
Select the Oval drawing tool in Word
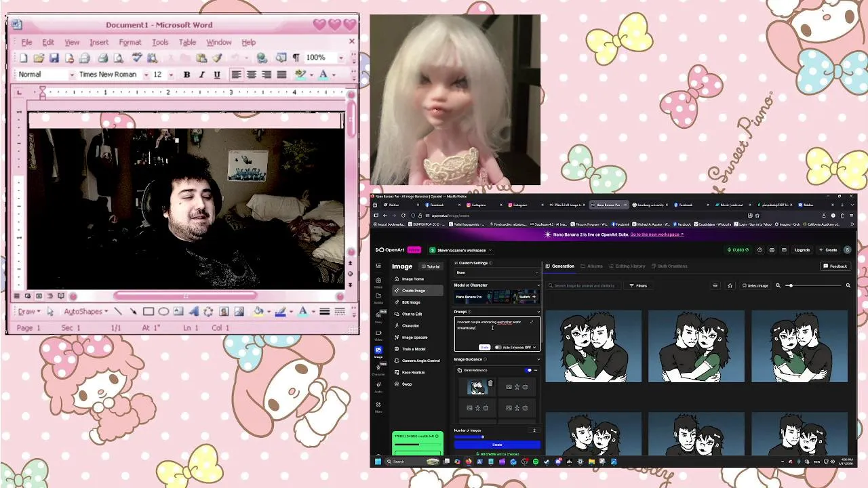coord(163,312)
